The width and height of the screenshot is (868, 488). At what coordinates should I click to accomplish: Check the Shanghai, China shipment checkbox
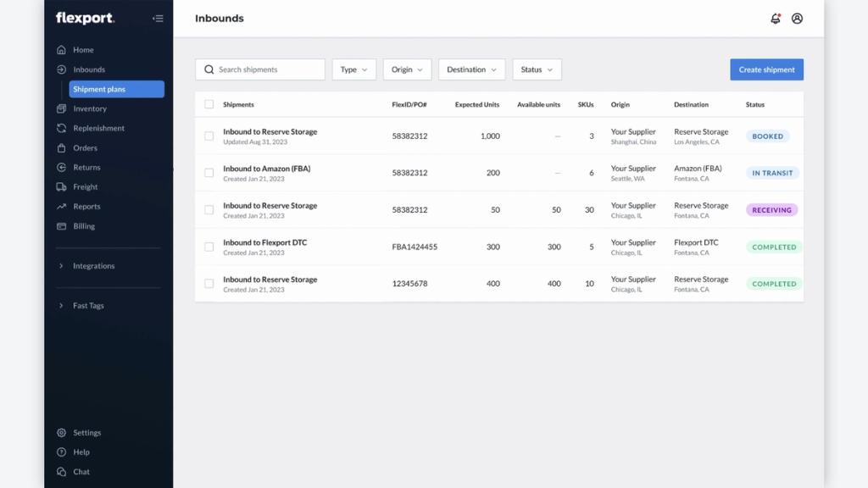pyautogui.click(x=209, y=136)
